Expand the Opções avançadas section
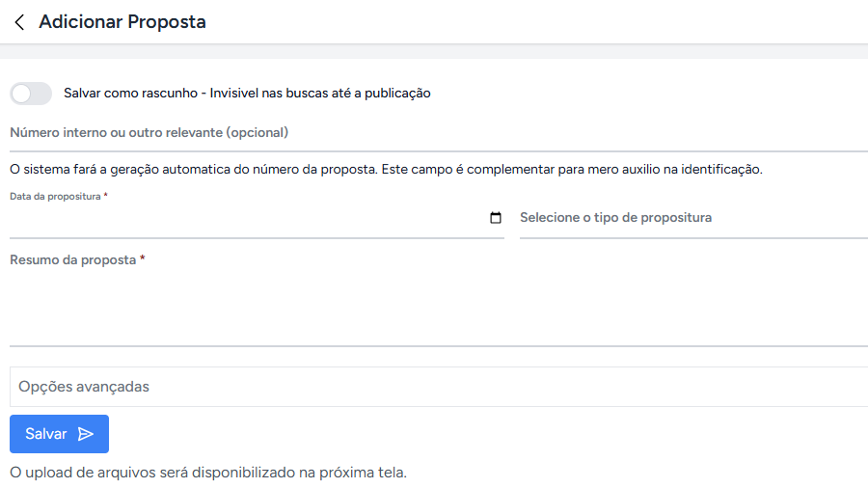 click(x=439, y=387)
